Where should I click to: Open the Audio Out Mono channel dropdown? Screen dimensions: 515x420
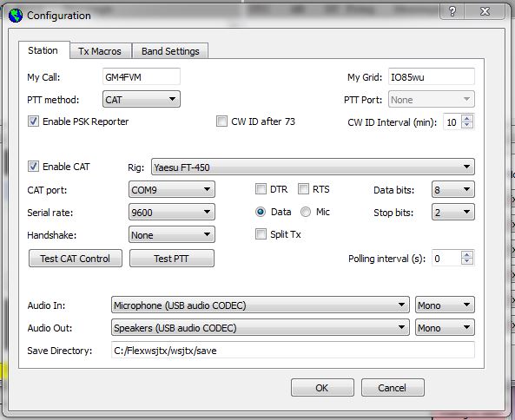[x=445, y=327]
